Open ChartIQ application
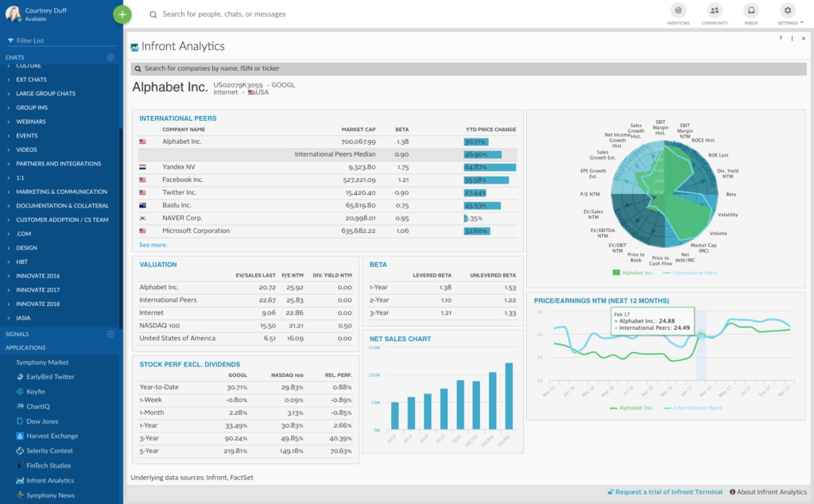The width and height of the screenshot is (814, 504). coord(38,406)
